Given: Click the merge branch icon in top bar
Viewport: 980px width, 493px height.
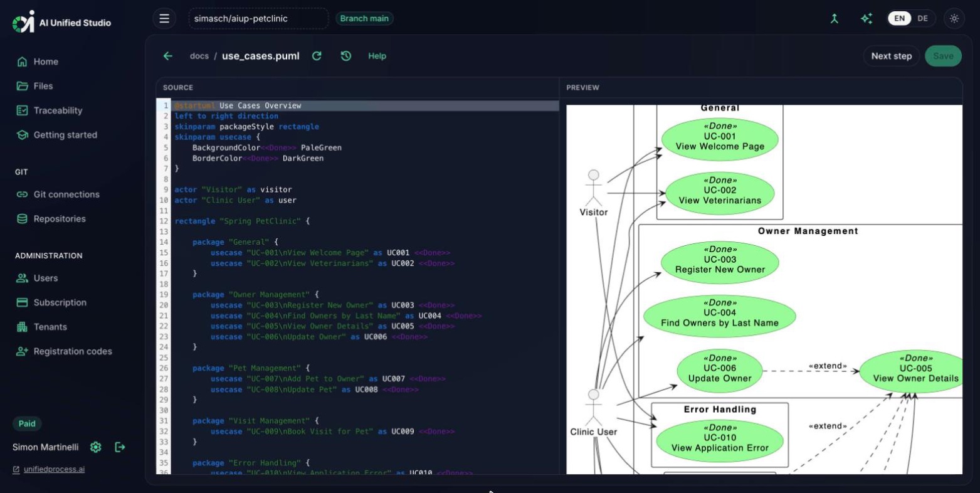Looking at the screenshot, I should [x=835, y=18].
